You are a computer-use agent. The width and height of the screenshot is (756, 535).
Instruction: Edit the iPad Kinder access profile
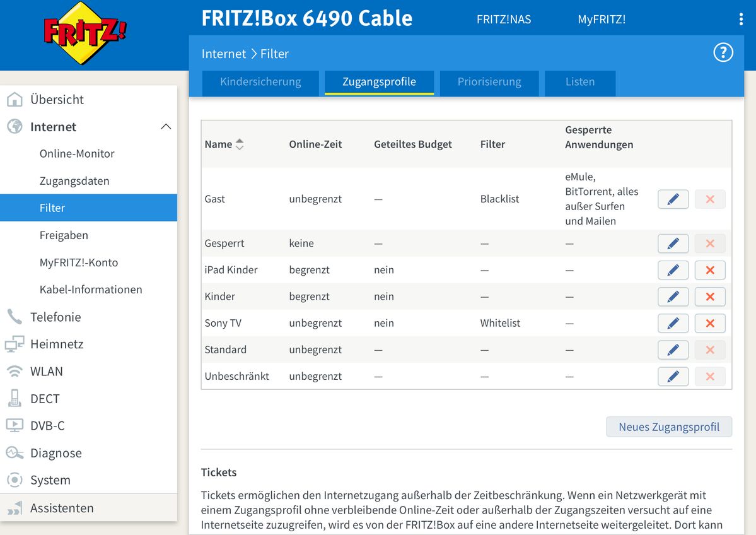673,270
